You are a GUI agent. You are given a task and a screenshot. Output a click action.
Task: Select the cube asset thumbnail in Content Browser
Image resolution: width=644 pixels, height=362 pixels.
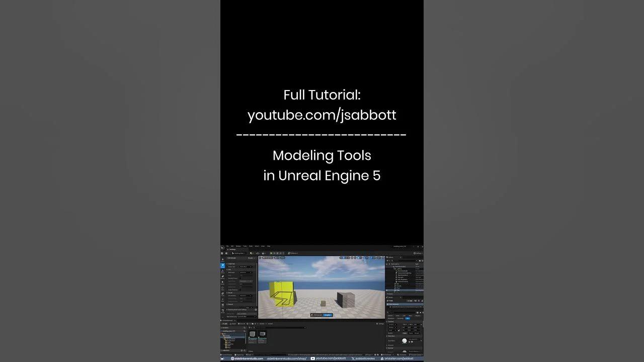(253, 334)
